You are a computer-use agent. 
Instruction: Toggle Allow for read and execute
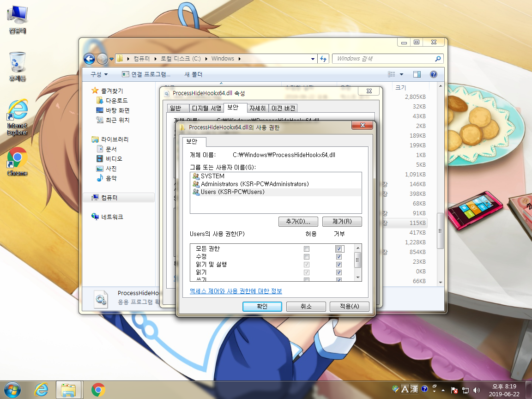coord(306,264)
